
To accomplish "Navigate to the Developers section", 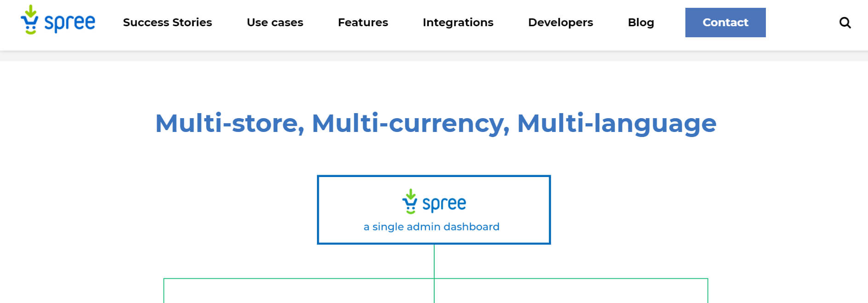I will tap(560, 23).
